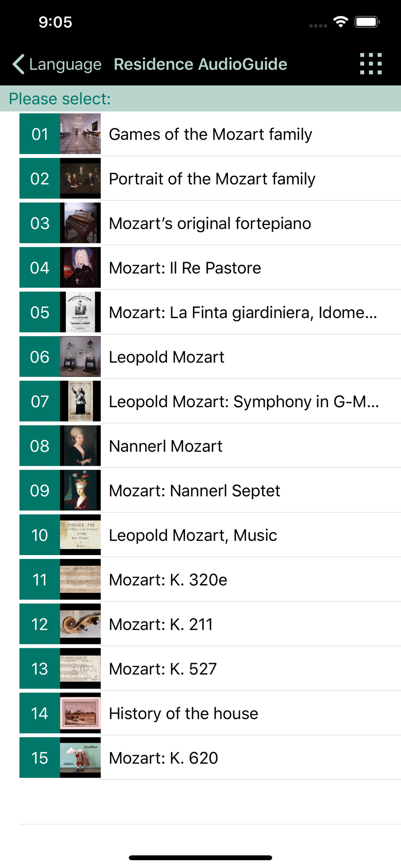The height and width of the screenshot is (868, 401).
Task: Tap History of the house thumbnail
Action: pos(80,713)
